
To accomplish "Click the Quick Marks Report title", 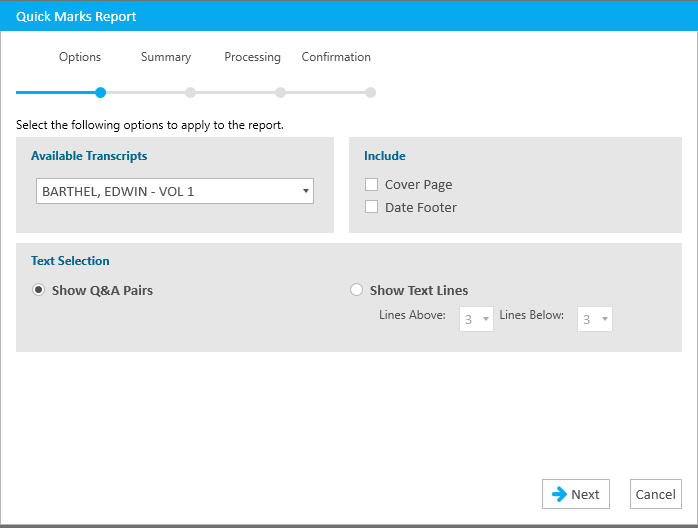I will click(76, 16).
